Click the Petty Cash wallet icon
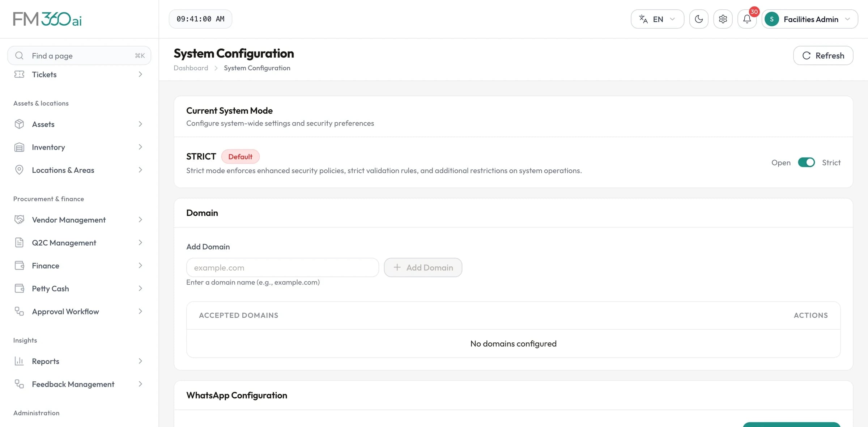This screenshot has width=868, height=427. tap(19, 288)
